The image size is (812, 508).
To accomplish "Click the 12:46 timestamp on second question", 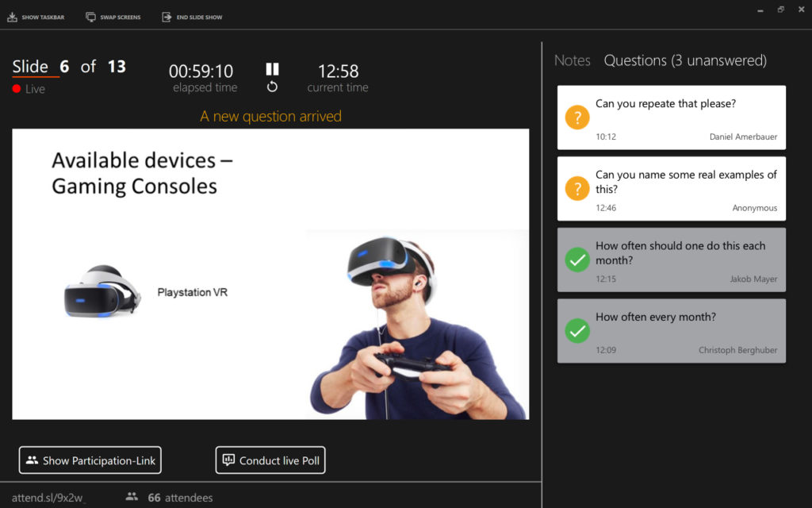I will pyautogui.click(x=606, y=208).
